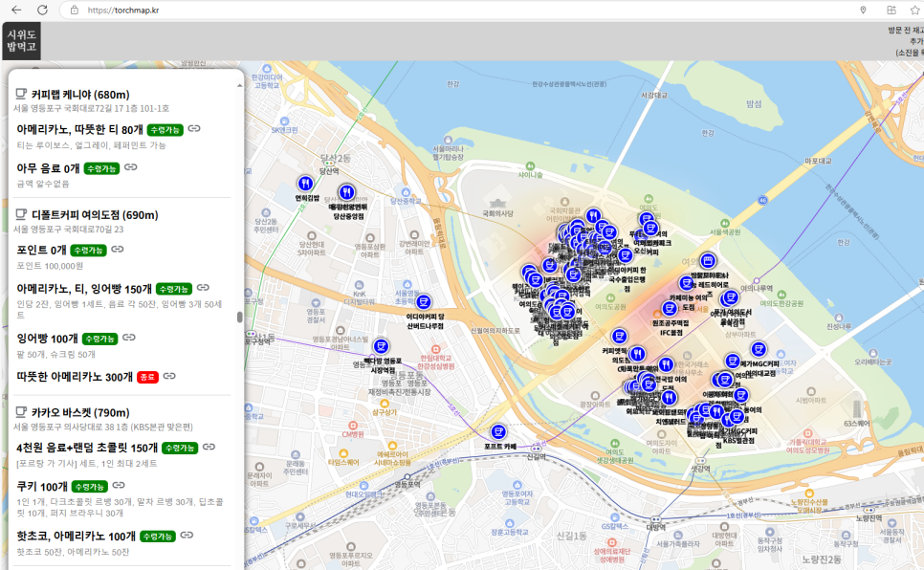
Task: Select 디폴트커피 여의도점 (690m) heading
Action: click(95, 215)
